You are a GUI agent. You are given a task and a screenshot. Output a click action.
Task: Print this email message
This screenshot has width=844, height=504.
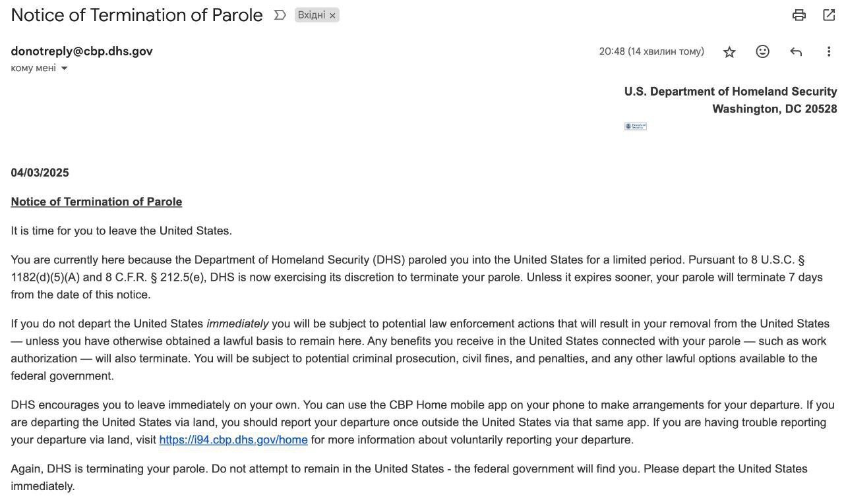point(799,15)
